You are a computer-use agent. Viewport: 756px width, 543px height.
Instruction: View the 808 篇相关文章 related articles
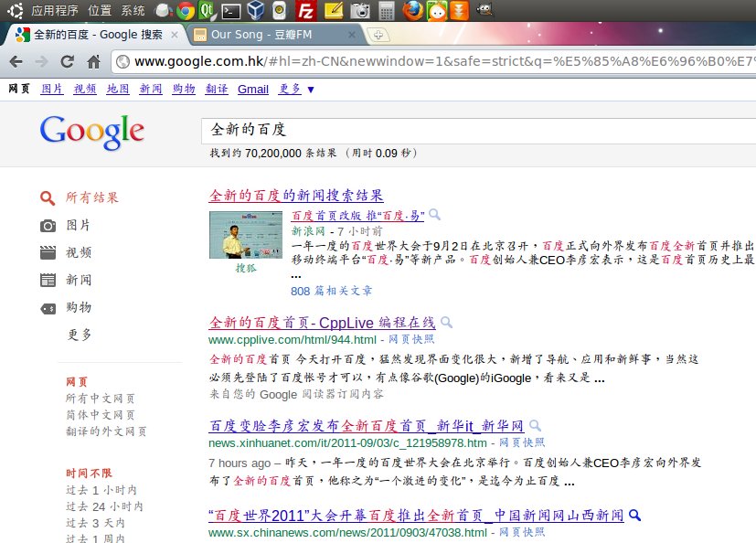pos(331,291)
